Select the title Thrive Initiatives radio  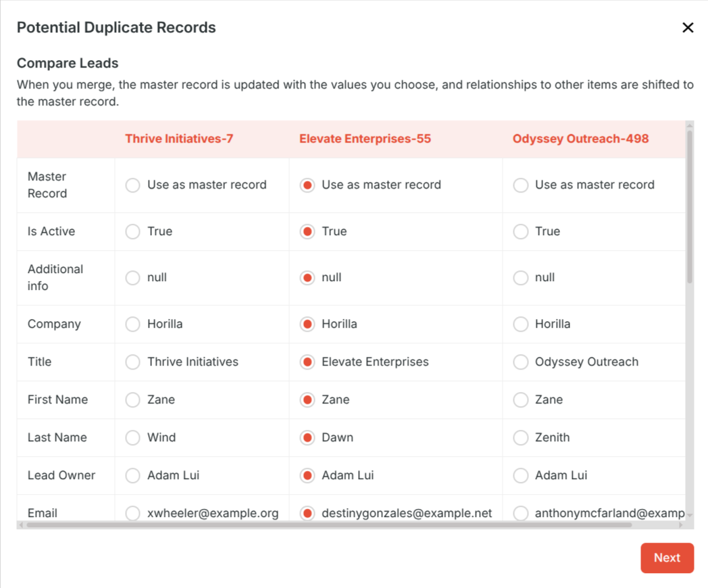132,362
